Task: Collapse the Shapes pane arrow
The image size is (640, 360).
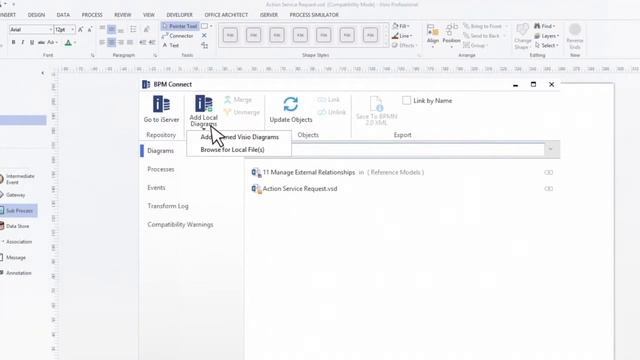Action: (x=42, y=73)
